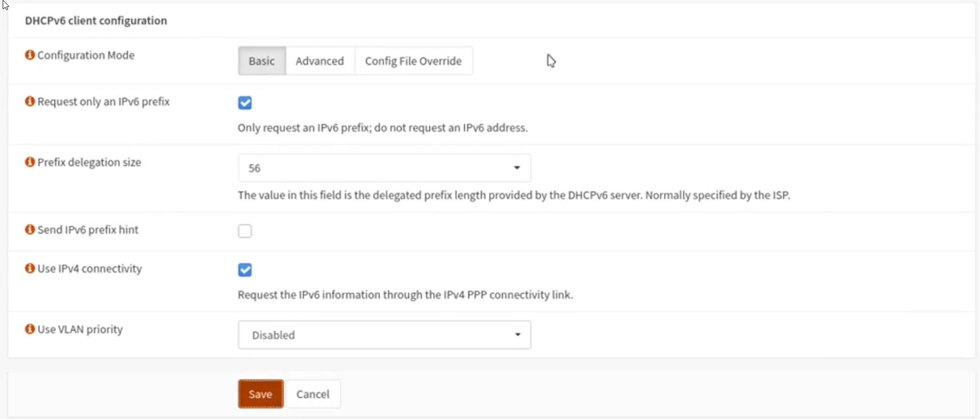Click info icon beside Configuration Mode

tap(30, 55)
